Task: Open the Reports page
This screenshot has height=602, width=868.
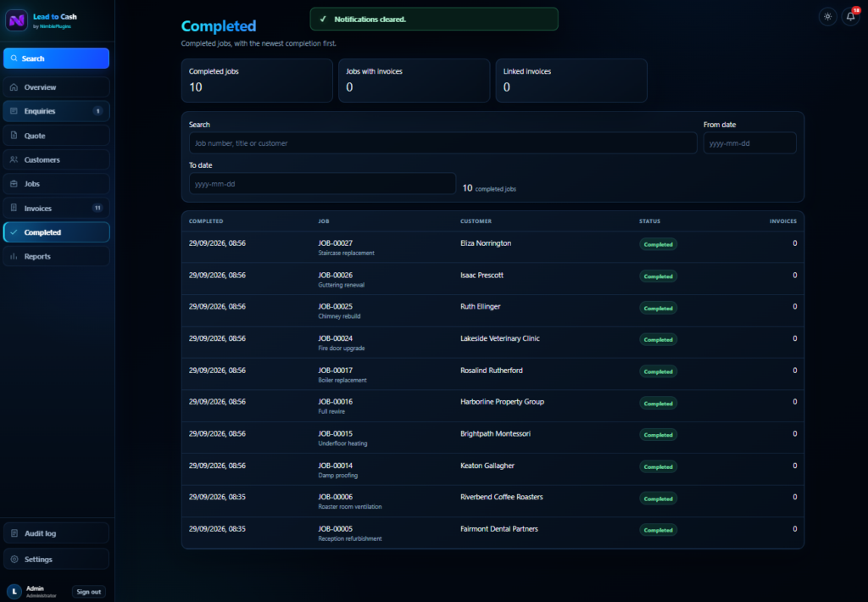Action: click(57, 256)
